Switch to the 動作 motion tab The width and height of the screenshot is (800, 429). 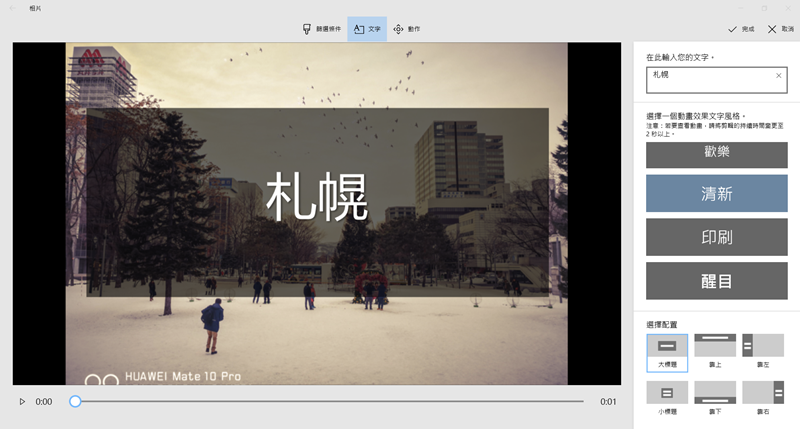click(x=407, y=29)
